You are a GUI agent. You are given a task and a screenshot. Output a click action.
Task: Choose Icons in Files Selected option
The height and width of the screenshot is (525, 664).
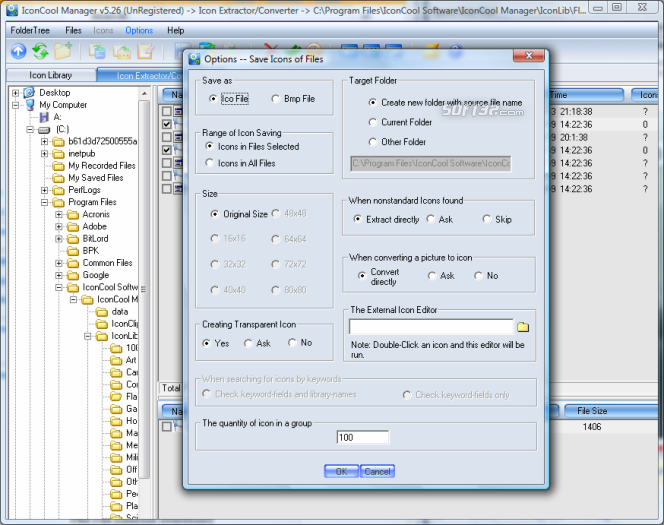[209, 146]
